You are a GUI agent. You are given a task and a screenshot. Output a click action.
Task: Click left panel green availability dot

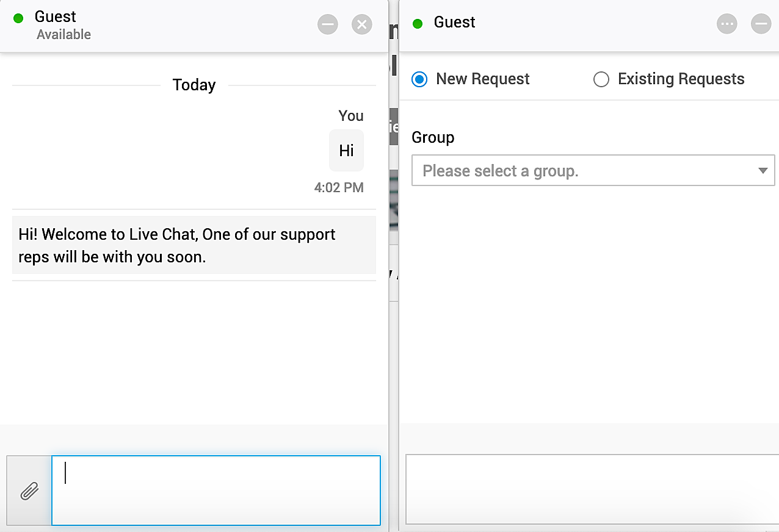tap(18, 18)
